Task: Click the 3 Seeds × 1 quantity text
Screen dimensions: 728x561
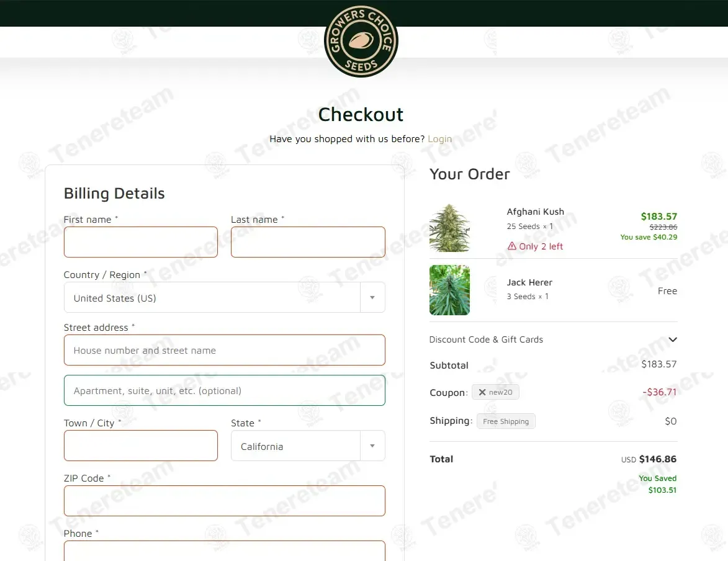Action: pyautogui.click(x=528, y=296)
